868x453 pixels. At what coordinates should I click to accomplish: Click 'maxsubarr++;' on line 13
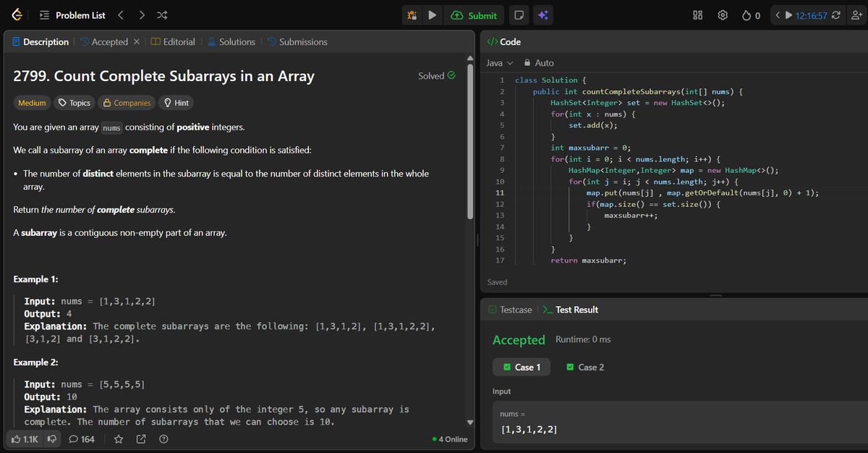tap(631, 216)
